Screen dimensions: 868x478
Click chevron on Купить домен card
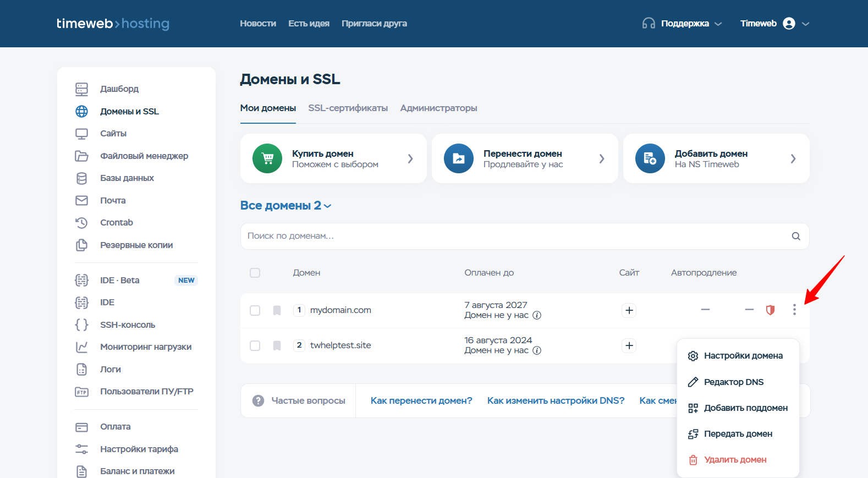[x=410, y=158]
